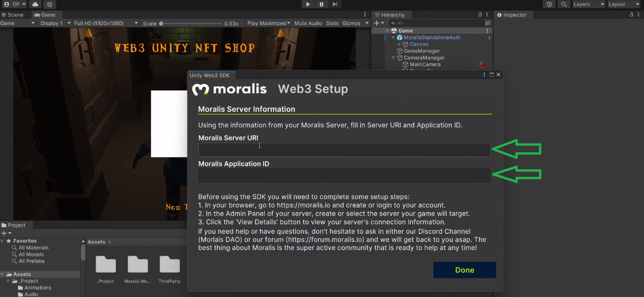This screenshot has width=644, height=297.
Task: Collapse the Assets folder tree
Action: point(3,274)
